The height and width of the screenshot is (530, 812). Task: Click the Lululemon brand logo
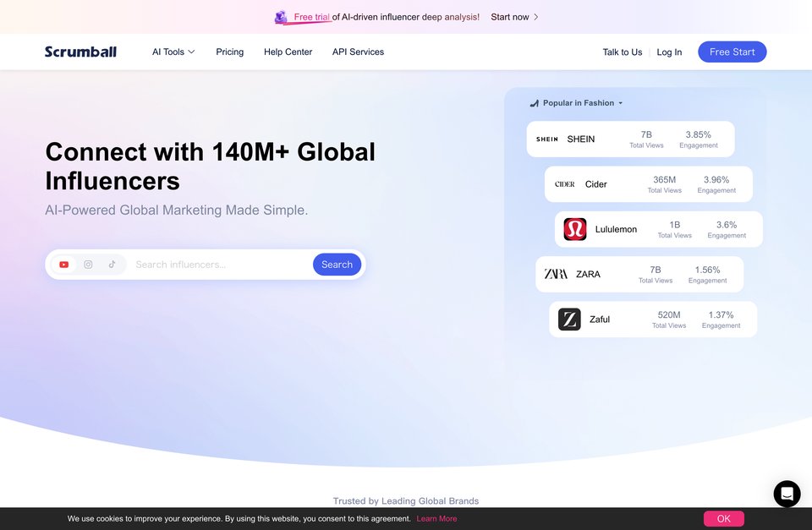[x=575, y=229]
